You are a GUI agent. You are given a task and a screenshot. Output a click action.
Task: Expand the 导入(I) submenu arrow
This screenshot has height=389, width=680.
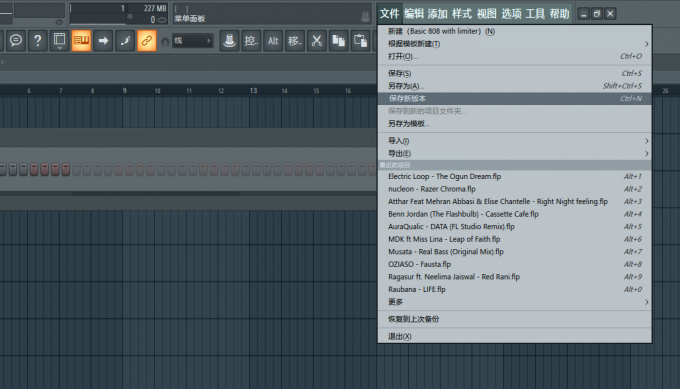click(646, 141)
